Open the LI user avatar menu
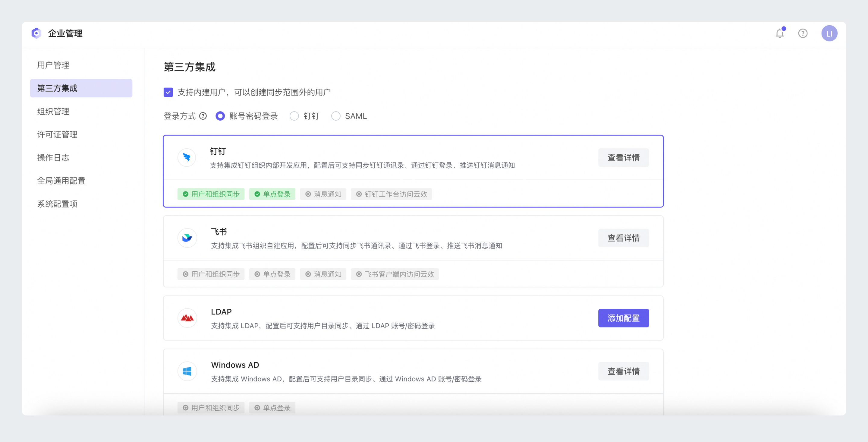 [x=829, y=33]
